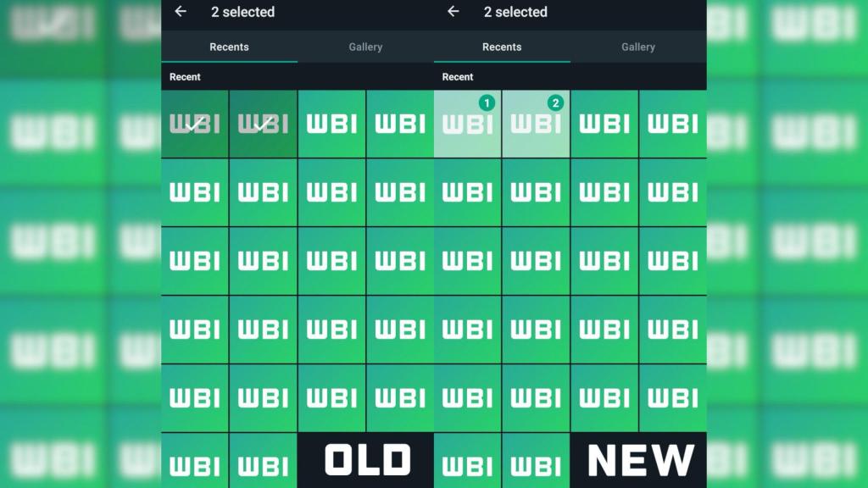The image size is (868, 488).
Task: Click 'Recent' section label in OLD screen
Action: (x=185, y=77)
